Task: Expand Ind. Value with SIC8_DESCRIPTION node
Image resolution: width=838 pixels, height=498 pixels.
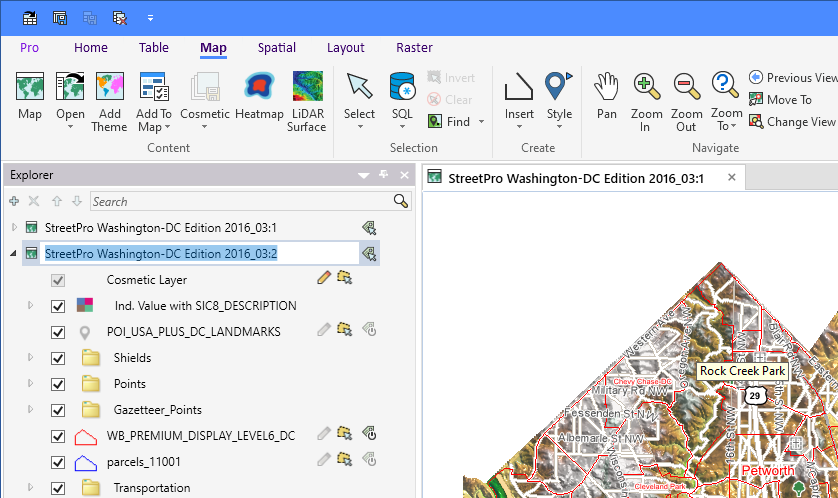Action: coord(30,305)
